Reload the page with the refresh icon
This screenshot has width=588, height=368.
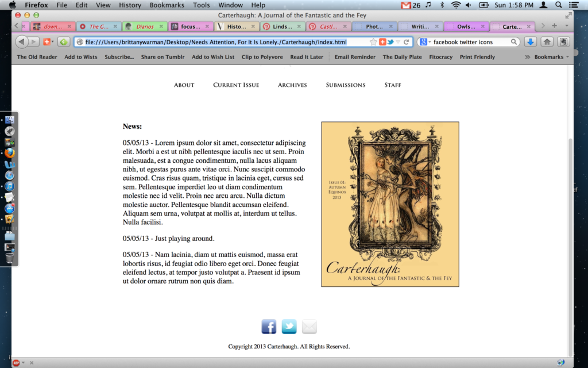[406, 42]
